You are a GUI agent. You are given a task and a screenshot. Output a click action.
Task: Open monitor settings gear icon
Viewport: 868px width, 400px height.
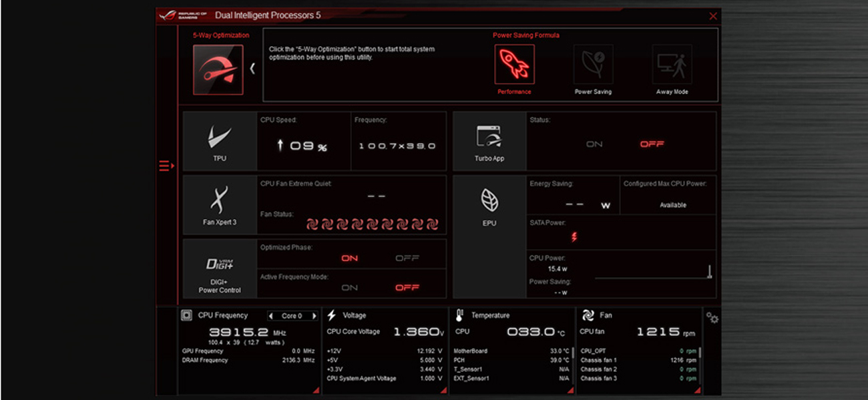click(x=712, y=319)
